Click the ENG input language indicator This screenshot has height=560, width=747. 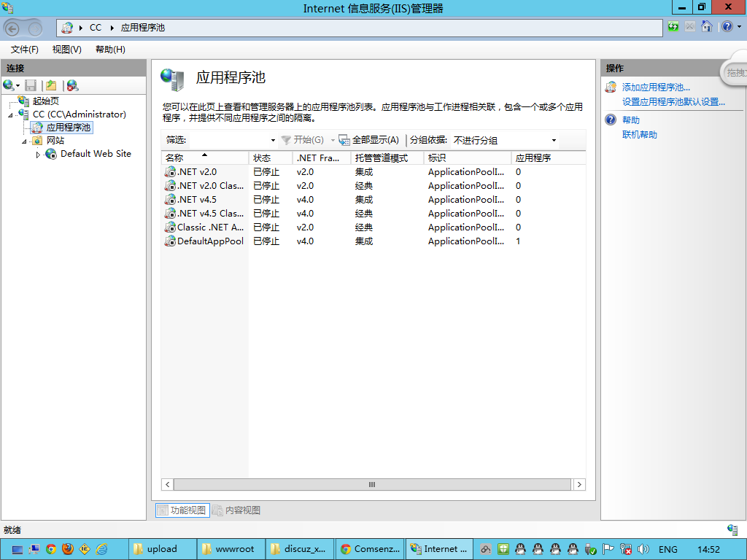(x=667, y=549)
